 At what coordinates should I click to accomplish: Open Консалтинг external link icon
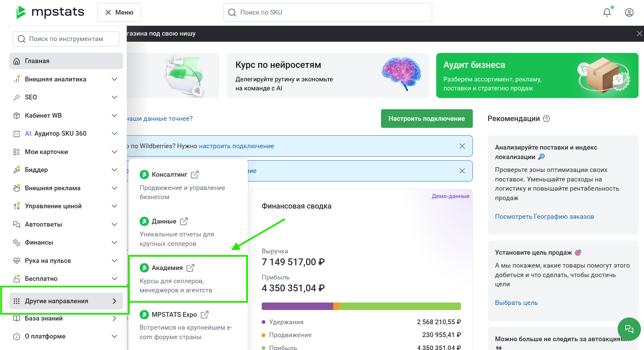(195, 175)
